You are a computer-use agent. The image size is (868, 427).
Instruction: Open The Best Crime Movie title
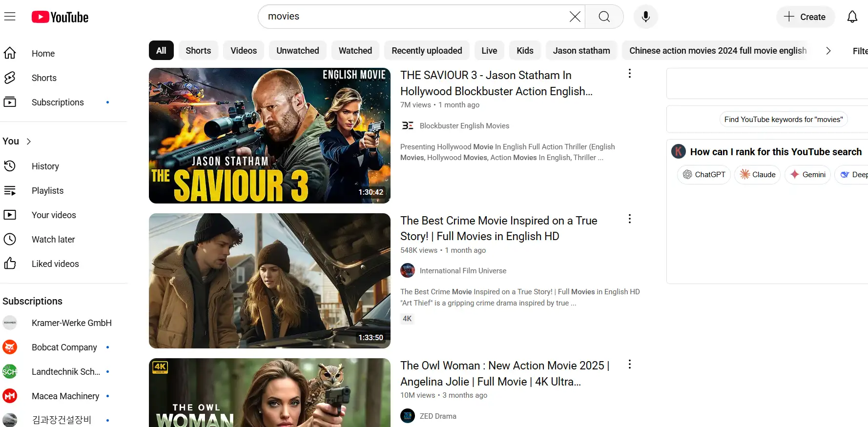(499, 228)
